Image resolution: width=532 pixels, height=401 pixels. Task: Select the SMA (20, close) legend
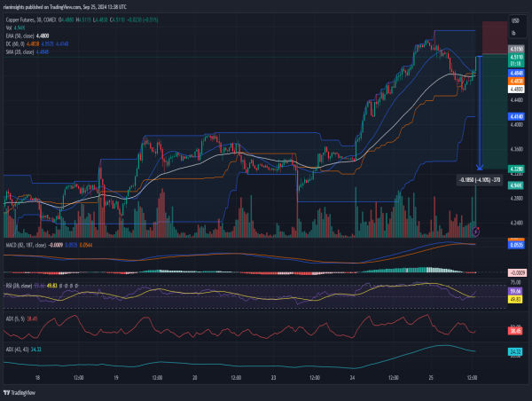pyautogui.click(x=27, y=52)
